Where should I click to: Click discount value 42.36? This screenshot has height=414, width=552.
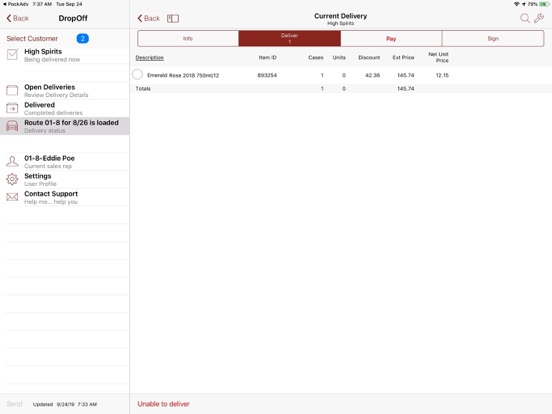pos(372,75)
